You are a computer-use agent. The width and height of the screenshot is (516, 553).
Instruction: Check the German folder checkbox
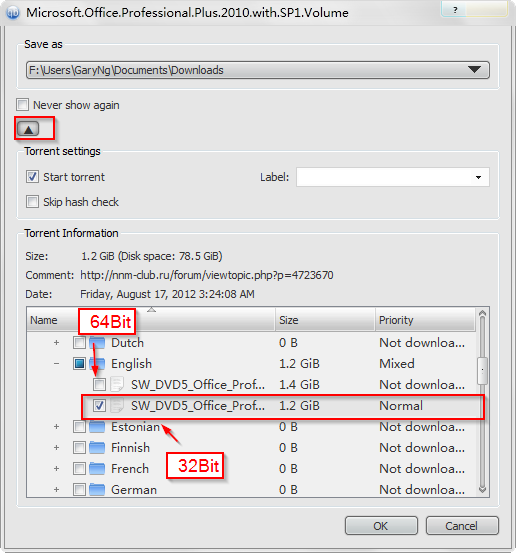click(x=79, y=490)
